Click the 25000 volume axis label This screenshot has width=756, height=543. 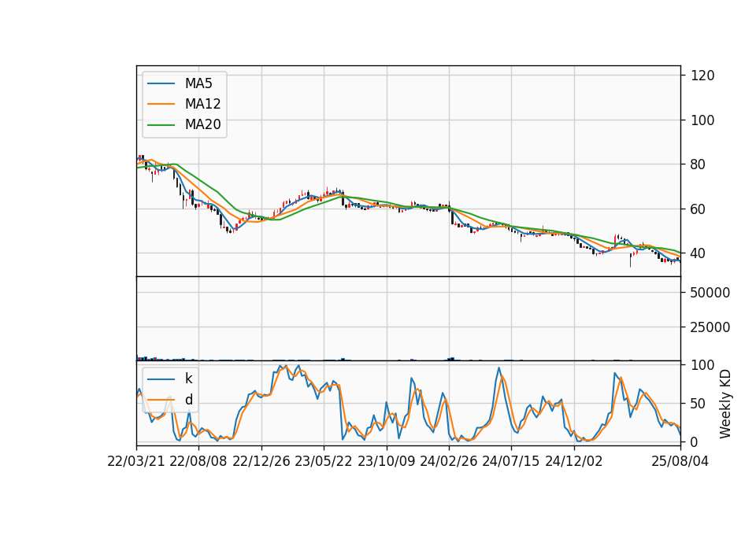click(x=710, y=327)
